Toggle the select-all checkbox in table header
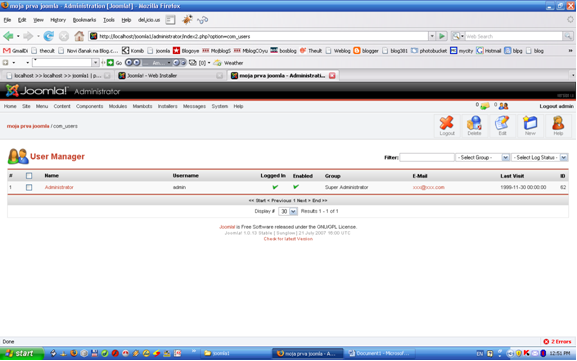This screenshot has width=577, height=361. pos(29,176)
